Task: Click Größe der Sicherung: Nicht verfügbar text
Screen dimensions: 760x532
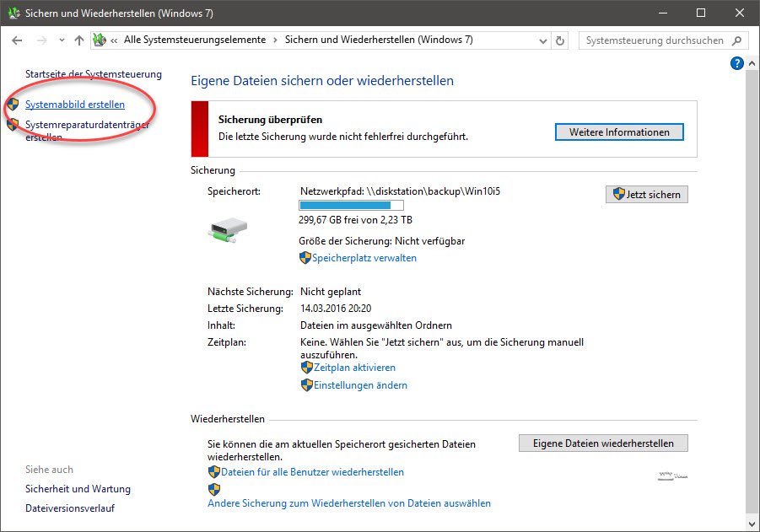Action: tap(381, 241)
